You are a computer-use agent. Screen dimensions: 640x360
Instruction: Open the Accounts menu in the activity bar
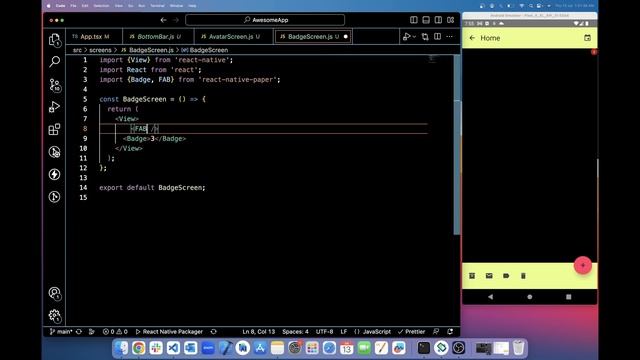coord(54,293)
